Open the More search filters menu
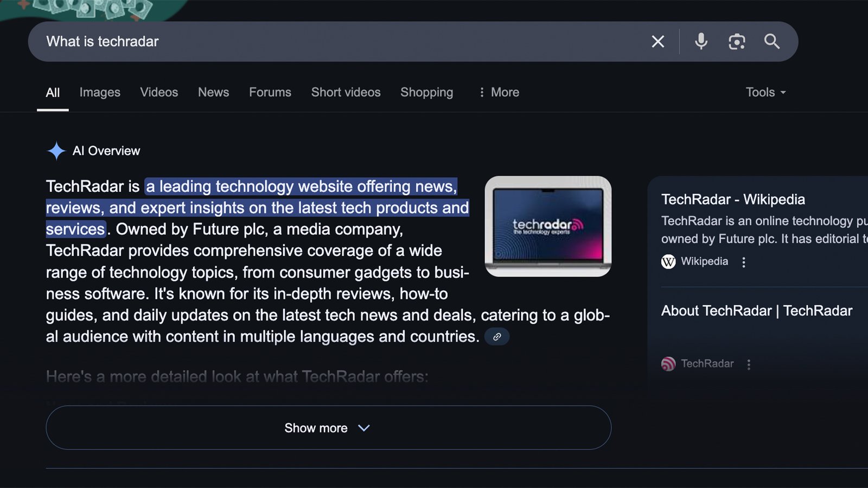Viewport: 868px width, 488px height. (x=499, y=92)
